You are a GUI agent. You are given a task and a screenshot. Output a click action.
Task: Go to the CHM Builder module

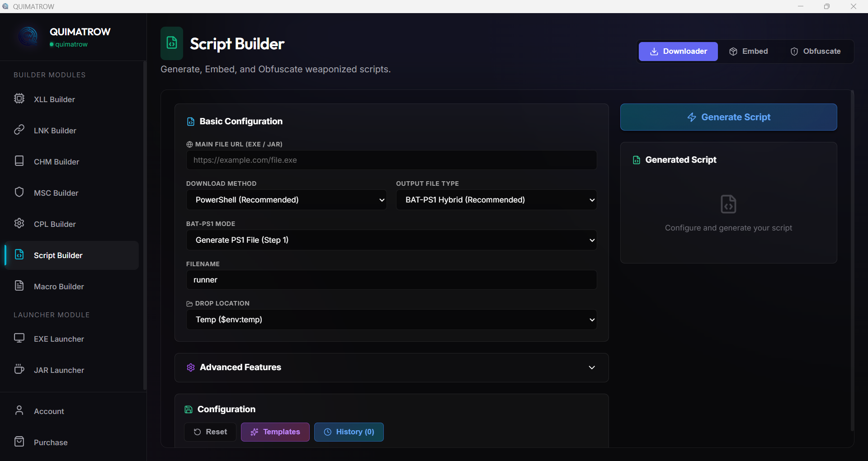click(x=57, y=162)
